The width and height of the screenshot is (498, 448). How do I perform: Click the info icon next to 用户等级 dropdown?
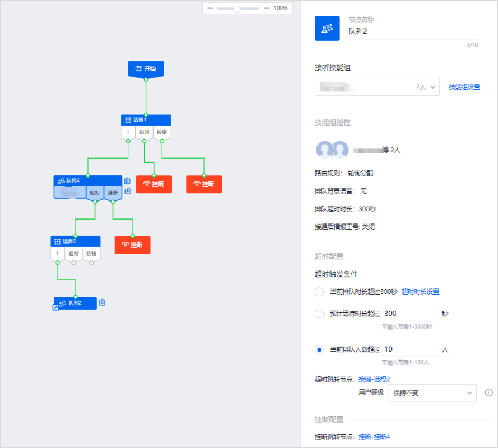[488, 393]
